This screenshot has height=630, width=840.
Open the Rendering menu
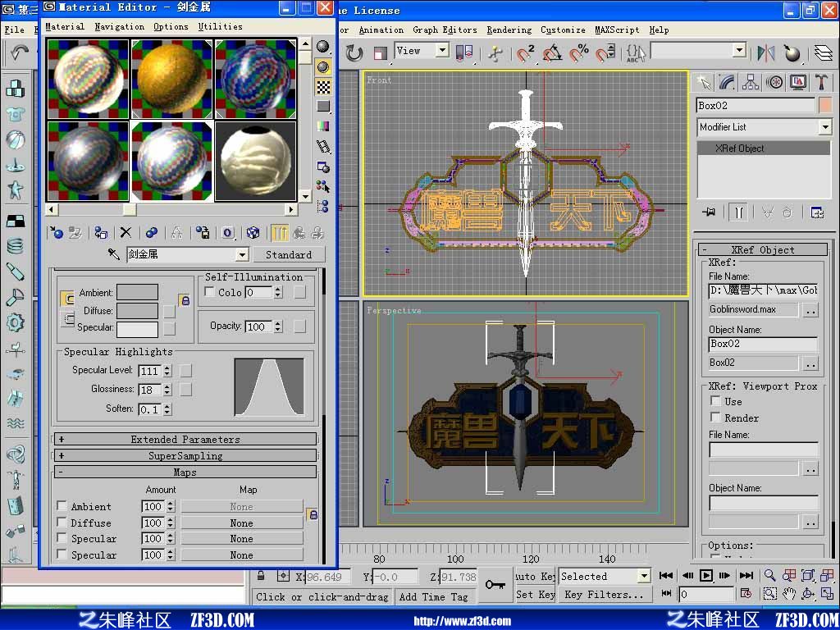pos(509,30)
